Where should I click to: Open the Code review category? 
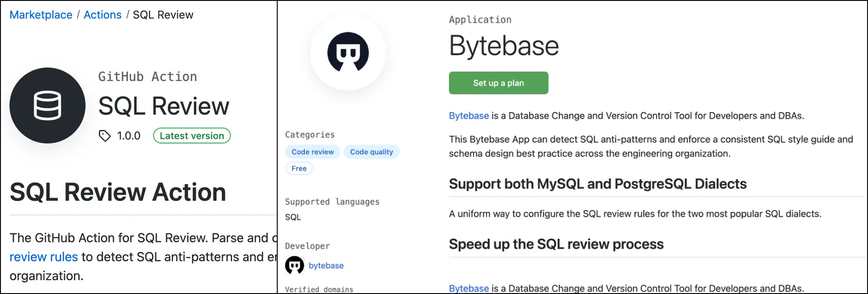313,152
